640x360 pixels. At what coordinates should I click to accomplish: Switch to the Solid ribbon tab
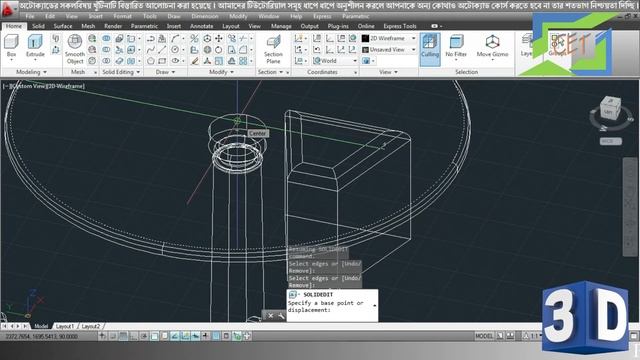(38, 26)
